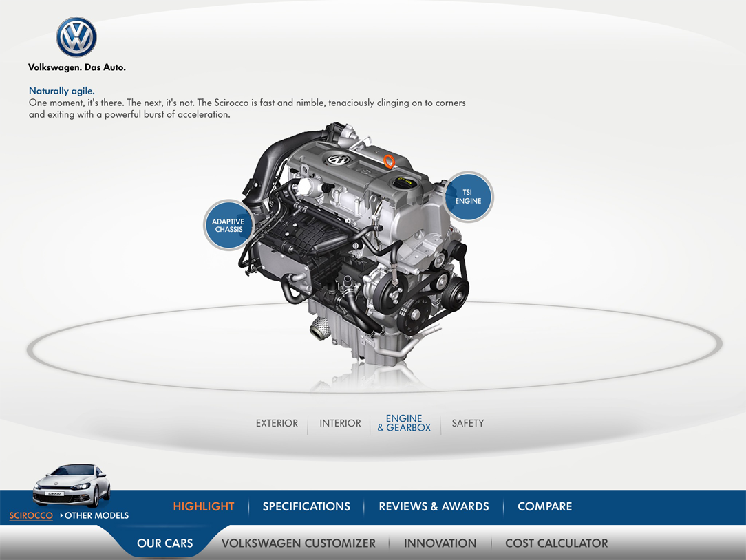The width and height of the screenshot is (746, 560).
Task: Click the 'Naturally agile.' heading
Action: (62, 91)
